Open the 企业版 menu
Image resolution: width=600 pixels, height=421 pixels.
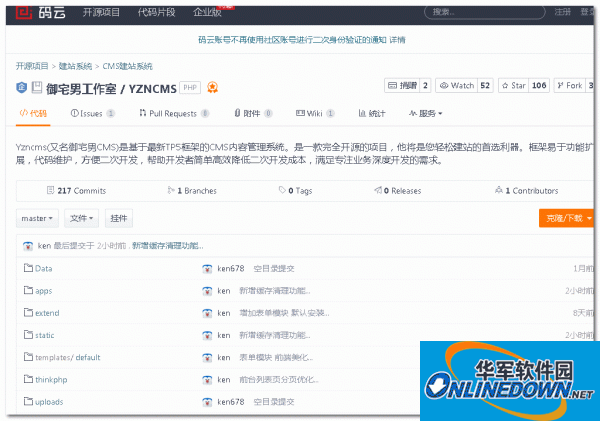coord(208,12)
